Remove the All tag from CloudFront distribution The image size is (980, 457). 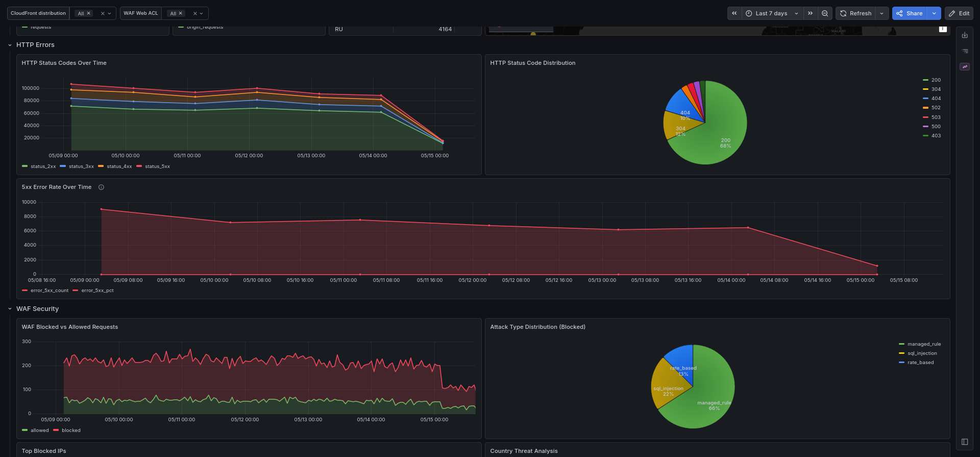click(x=88, y=13)
